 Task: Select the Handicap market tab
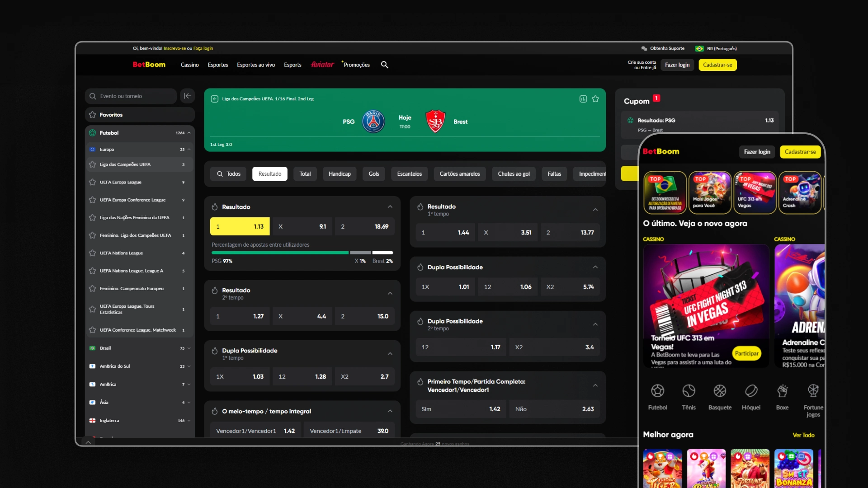click(340, 174)
